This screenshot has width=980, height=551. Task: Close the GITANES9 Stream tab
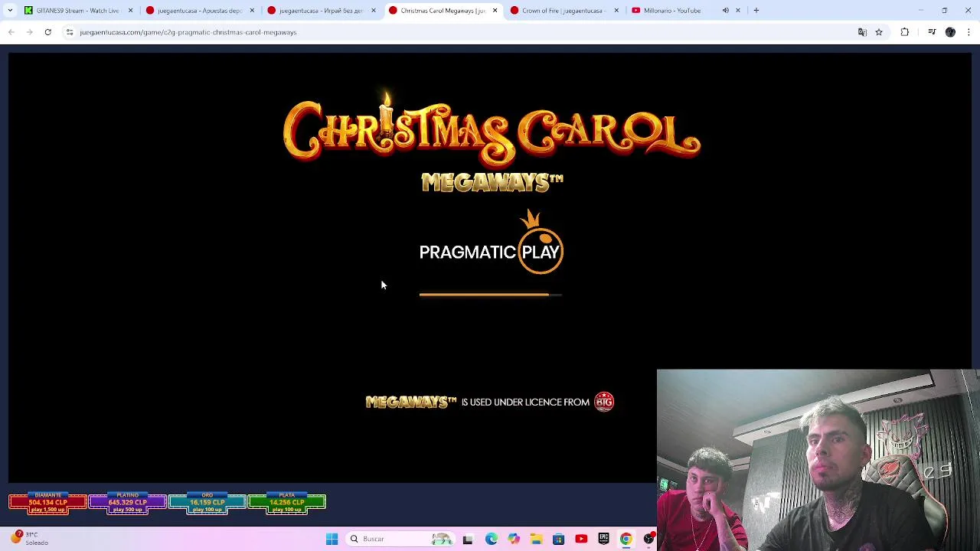pos(130,11)
